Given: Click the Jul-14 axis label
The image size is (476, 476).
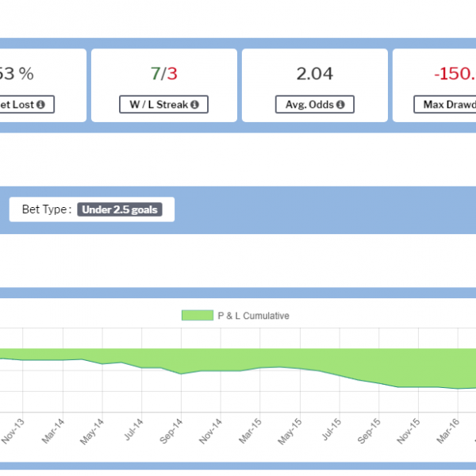Looking at the screenshot, I should pyautogui.click(x=133, y=429).
